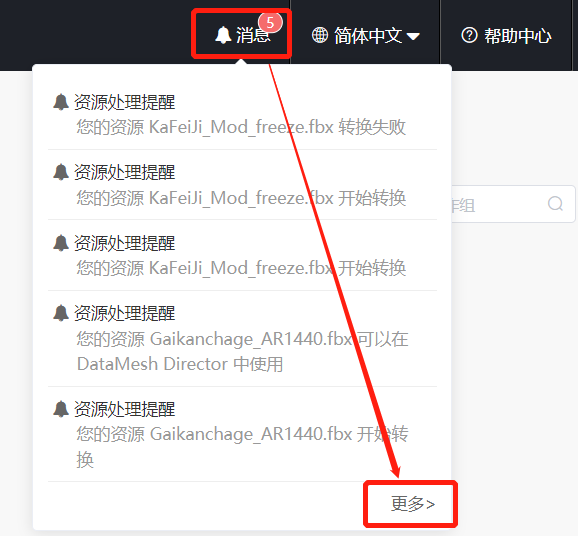Click 更多> to view more messages
578x536 pixels.
click(x=412, y=504)
